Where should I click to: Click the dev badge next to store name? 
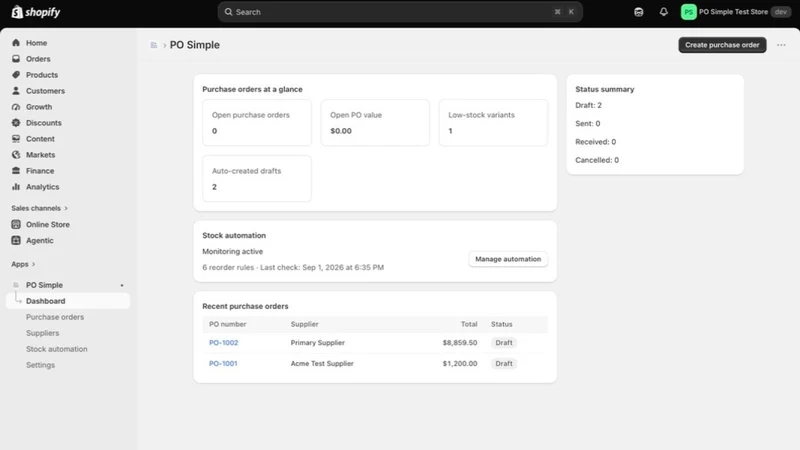(x=781, y=12)
